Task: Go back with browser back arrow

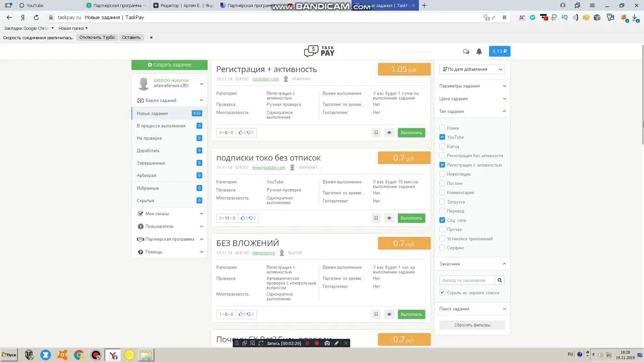Action: click(x=9, y=17)
